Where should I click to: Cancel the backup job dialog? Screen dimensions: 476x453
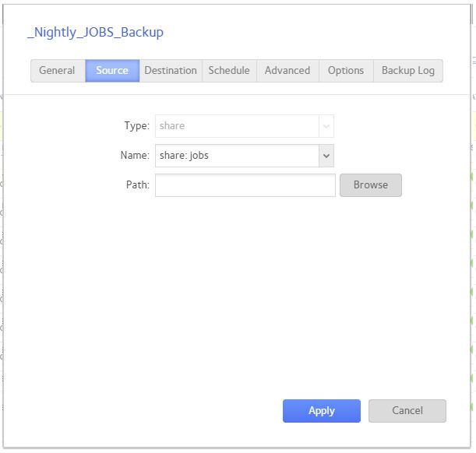pyautogui.click(x=407, y=411)
